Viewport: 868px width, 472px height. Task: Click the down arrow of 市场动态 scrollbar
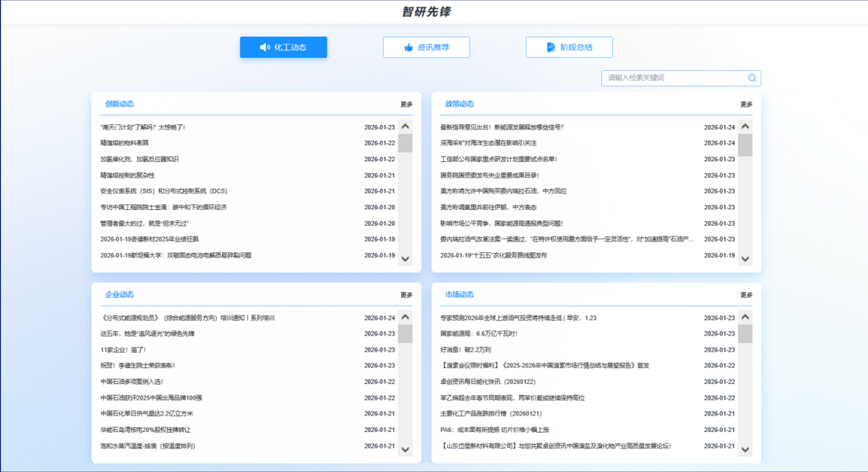[x=745, y=450]
